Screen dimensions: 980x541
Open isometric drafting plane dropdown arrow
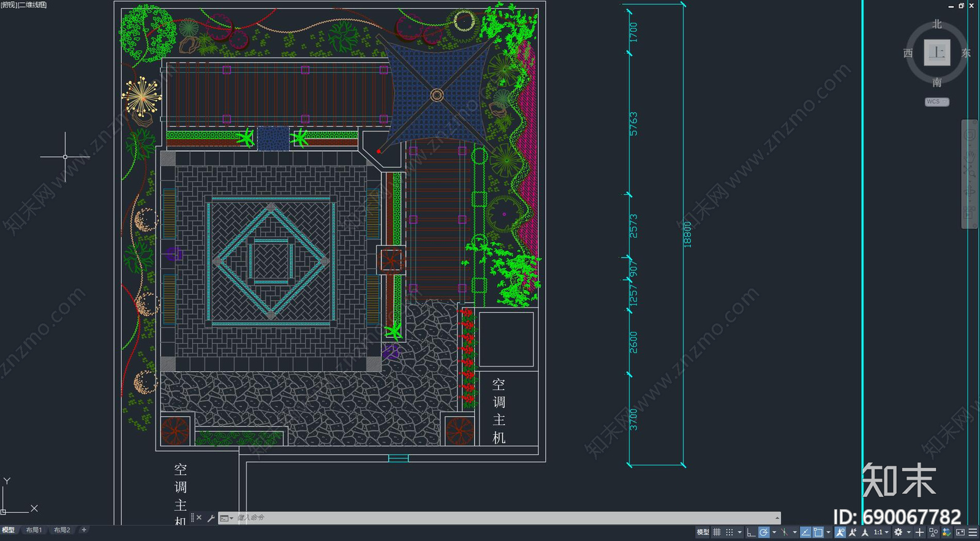(795, 532)
